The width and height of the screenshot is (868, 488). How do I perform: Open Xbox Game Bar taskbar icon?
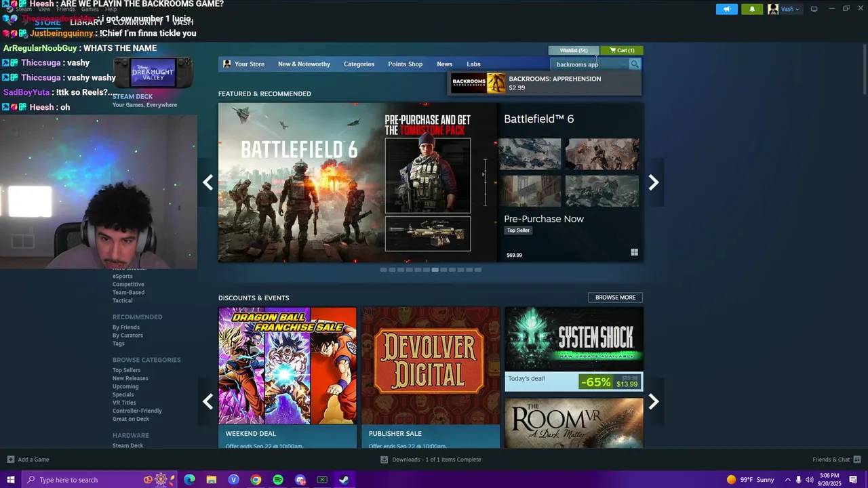[322, 480]
